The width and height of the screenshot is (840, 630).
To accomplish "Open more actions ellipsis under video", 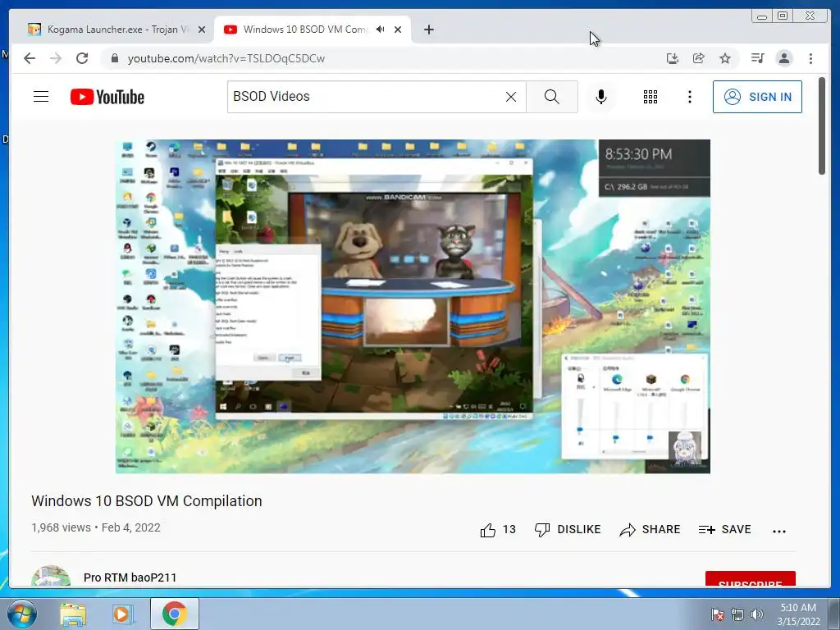I will [779, 531].
